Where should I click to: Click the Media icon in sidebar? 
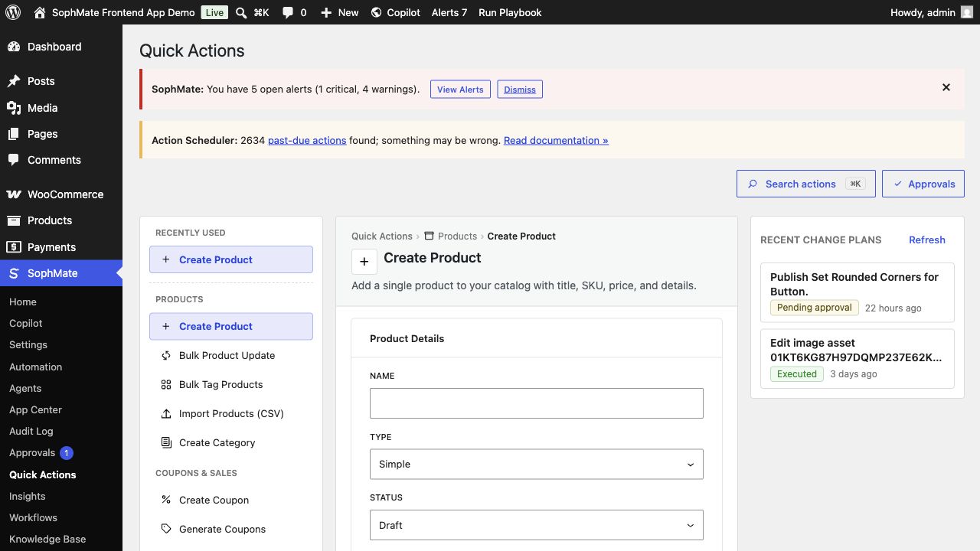tap(14, 108)
